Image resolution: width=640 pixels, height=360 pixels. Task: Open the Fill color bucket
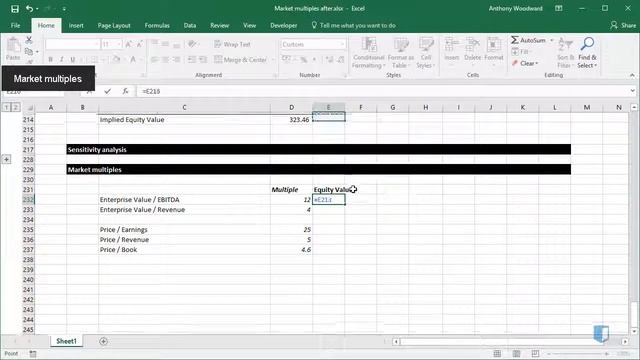click(x=116, y=60)
